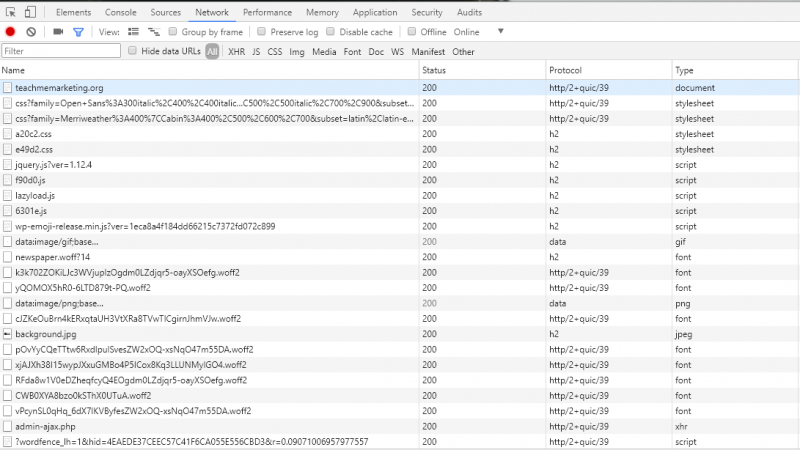Image resolution: width=800 pixels, height=450 pixels.
Task: Toggle the device toolbar icon
Action: (31, 12)
